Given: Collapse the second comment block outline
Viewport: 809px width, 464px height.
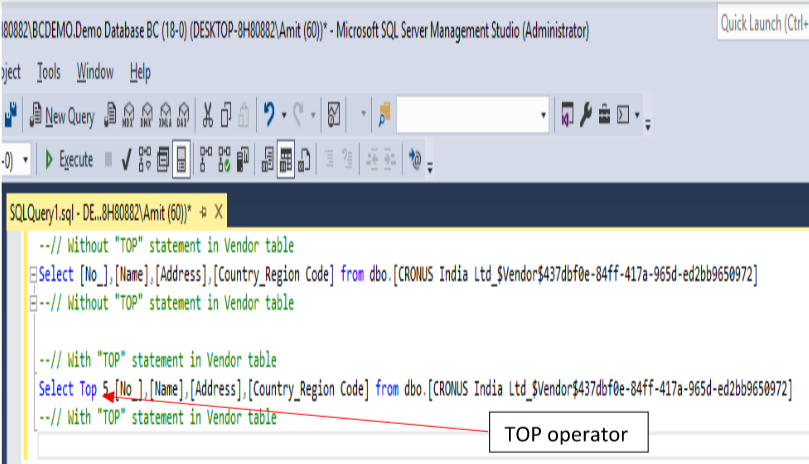Looking at the screenshot, I should tap(33, 304).
